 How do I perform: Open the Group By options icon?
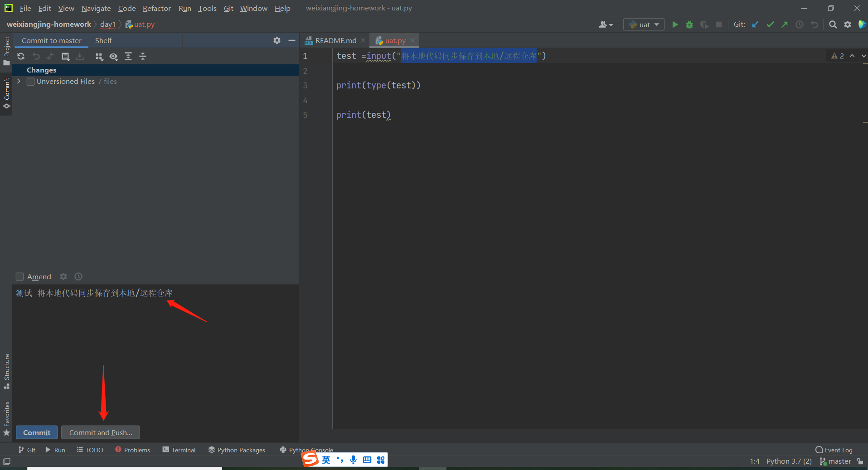(x=99, y=56)
